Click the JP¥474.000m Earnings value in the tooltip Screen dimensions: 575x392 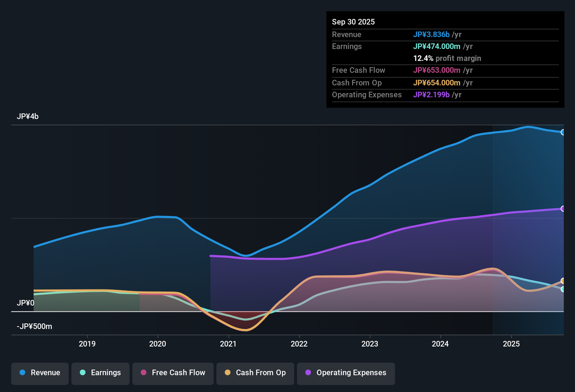coord(437,46)
